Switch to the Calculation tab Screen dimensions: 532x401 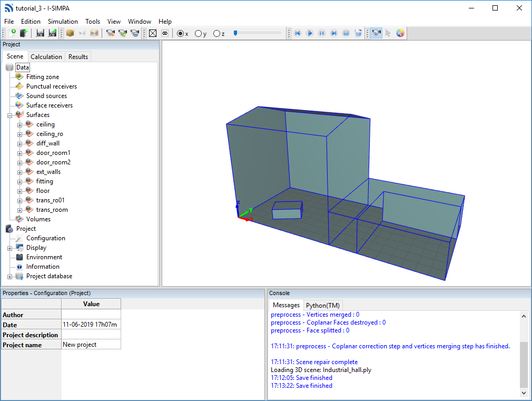pyautogui.click(x=46, y=57)
